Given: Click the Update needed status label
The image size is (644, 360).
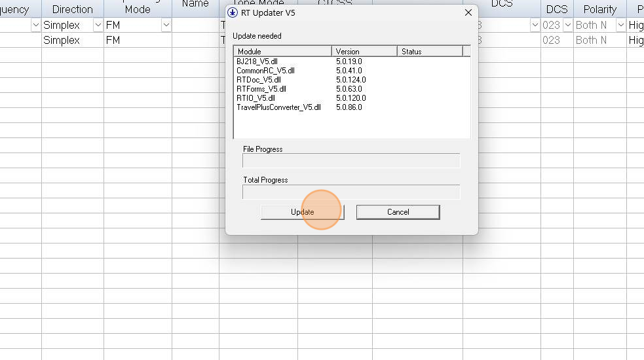Looking at the screenshot, I should (x=257, y=36).
